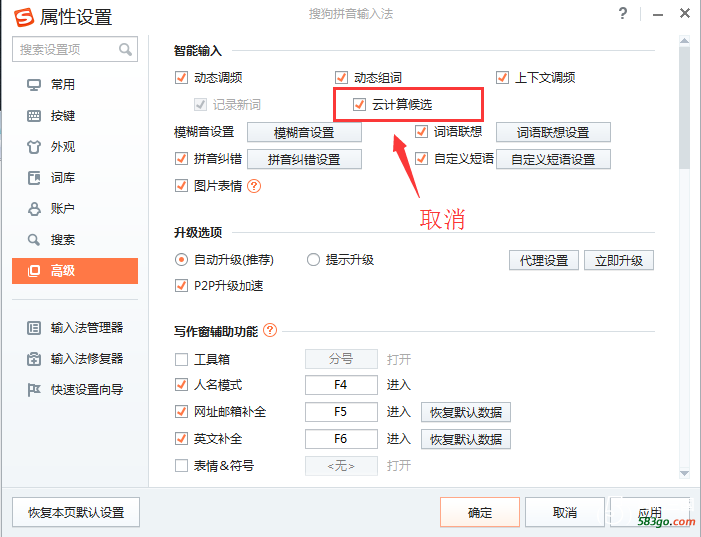The width and height of the screenshot is (701, 537).
Task: Click the scrollbar down arrow
Action: [x=684, y=473]
